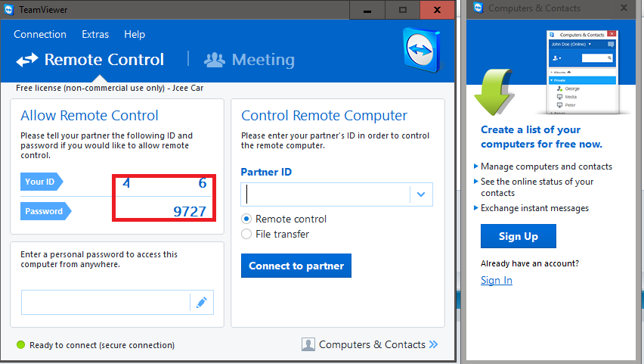Open the Connection menu

point(40,34)
